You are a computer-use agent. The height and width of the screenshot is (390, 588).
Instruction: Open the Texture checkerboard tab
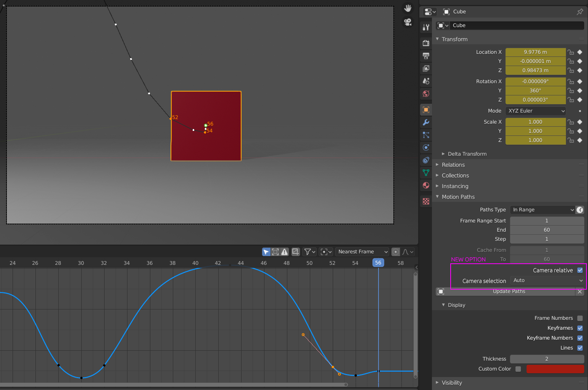426,201
